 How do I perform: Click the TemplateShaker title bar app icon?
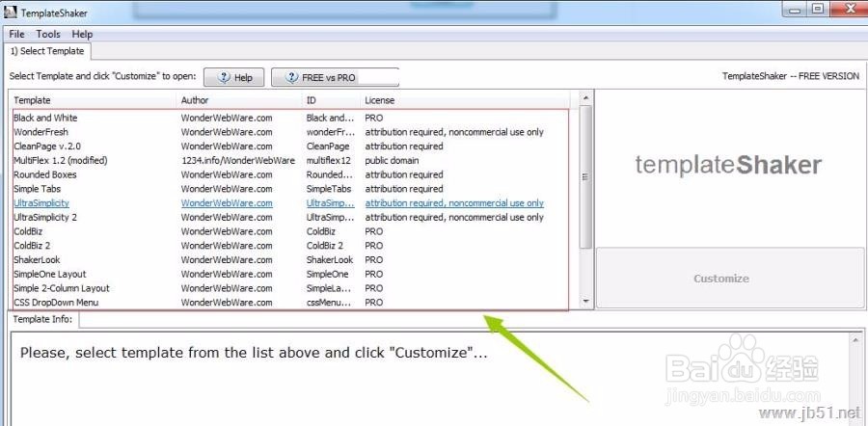point(10,12)
